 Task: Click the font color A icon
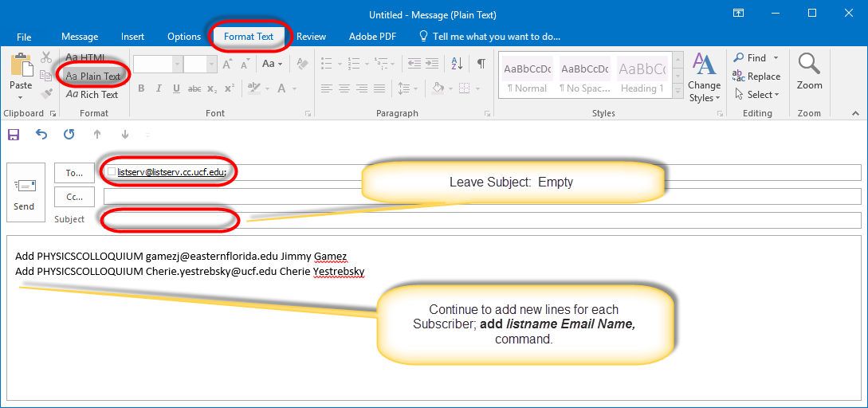[x=282, y=88]
